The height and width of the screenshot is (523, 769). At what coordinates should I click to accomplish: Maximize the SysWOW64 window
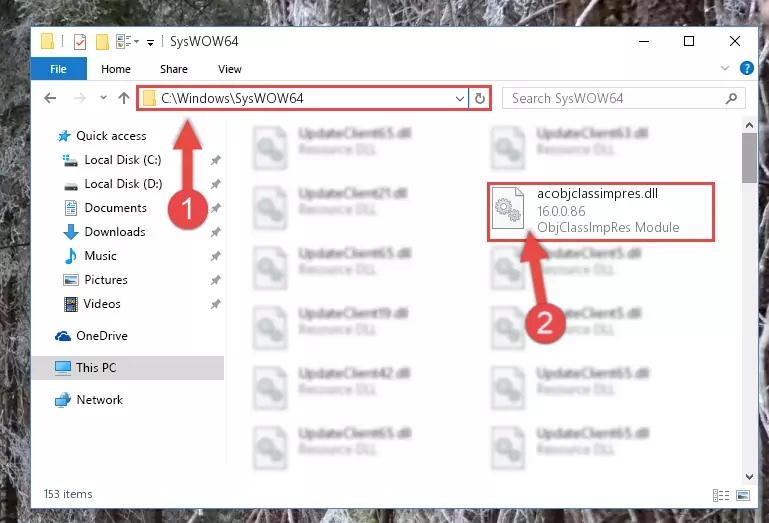689,42
